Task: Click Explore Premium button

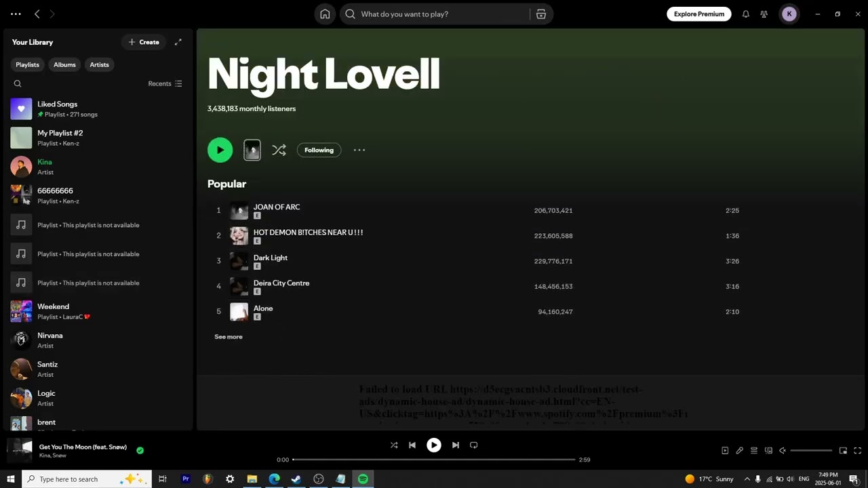Action: (x=699, y=14)
